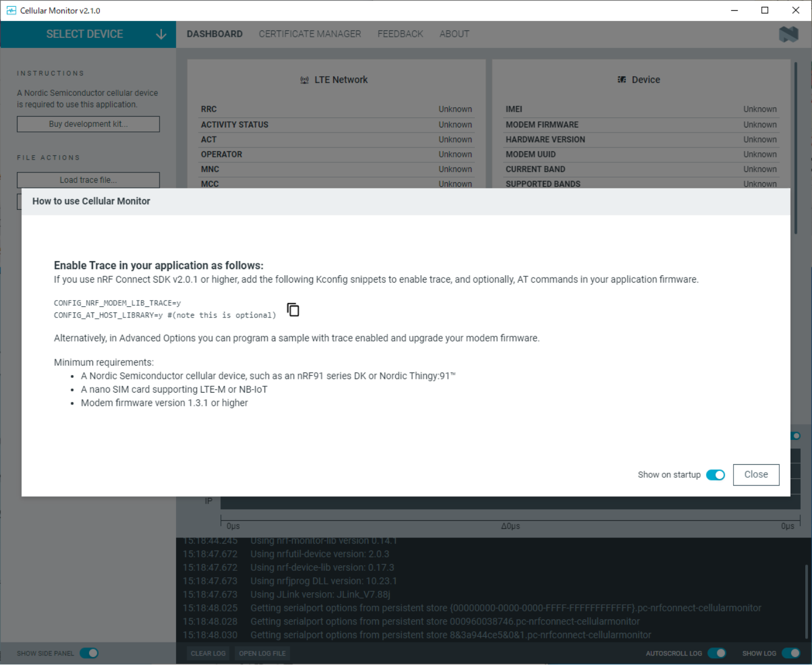Image resolution: width=812 pixels, height=665 pixels.
Task: Click the Clear Log button
Action: 208,653
